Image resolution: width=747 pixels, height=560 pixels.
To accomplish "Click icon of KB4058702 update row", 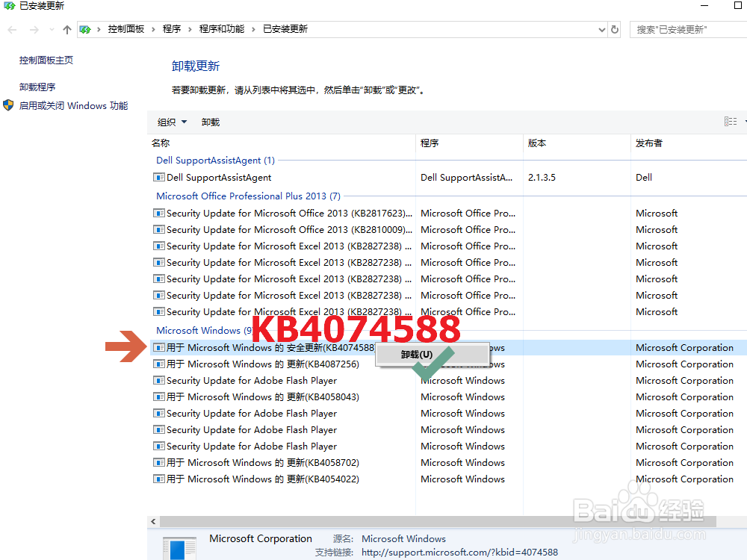I will point(158,463).
